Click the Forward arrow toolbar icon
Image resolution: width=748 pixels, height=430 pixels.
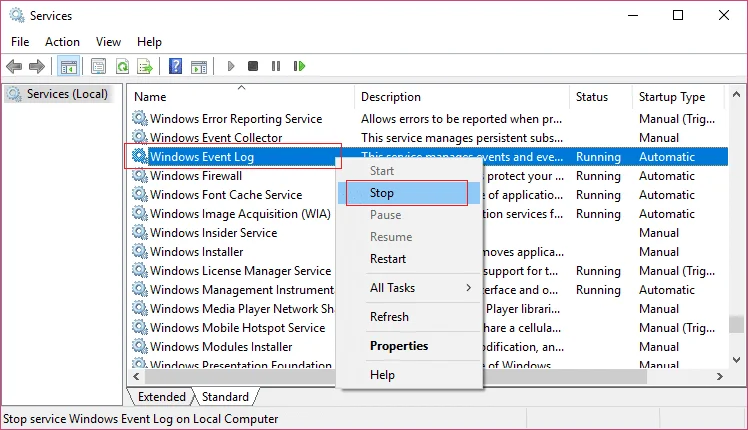(37, 66)
